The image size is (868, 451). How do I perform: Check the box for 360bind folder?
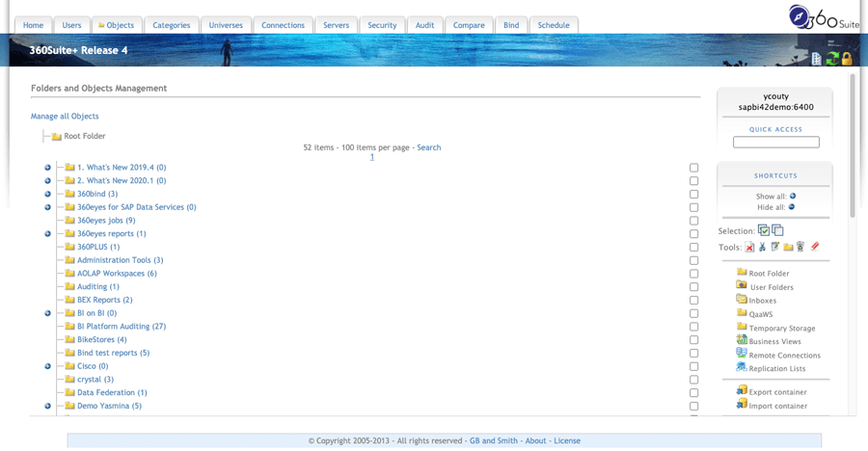[693, 195]
